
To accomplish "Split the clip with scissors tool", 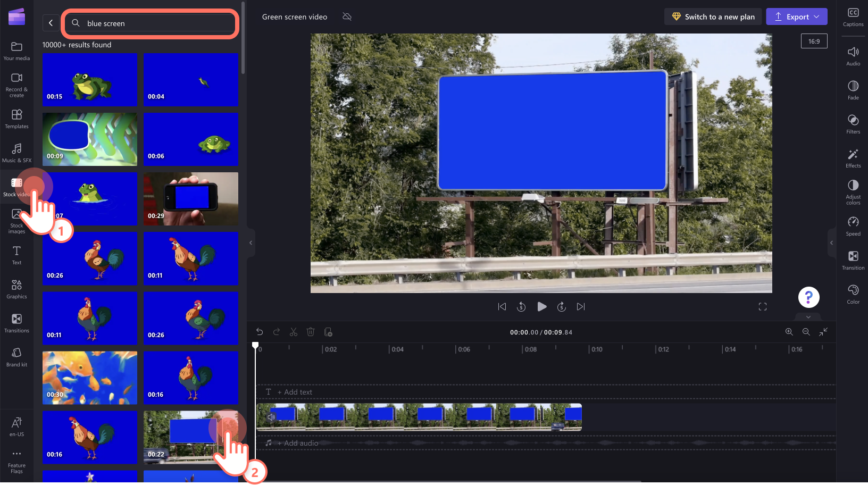I will pyautogui.click(x=294, y=332).
